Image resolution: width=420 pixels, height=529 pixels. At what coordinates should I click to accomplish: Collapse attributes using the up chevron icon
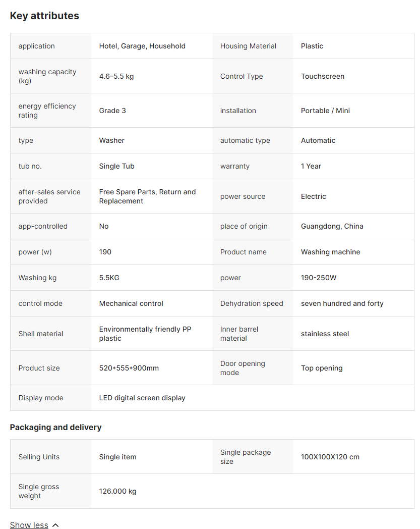coord(55,525)
